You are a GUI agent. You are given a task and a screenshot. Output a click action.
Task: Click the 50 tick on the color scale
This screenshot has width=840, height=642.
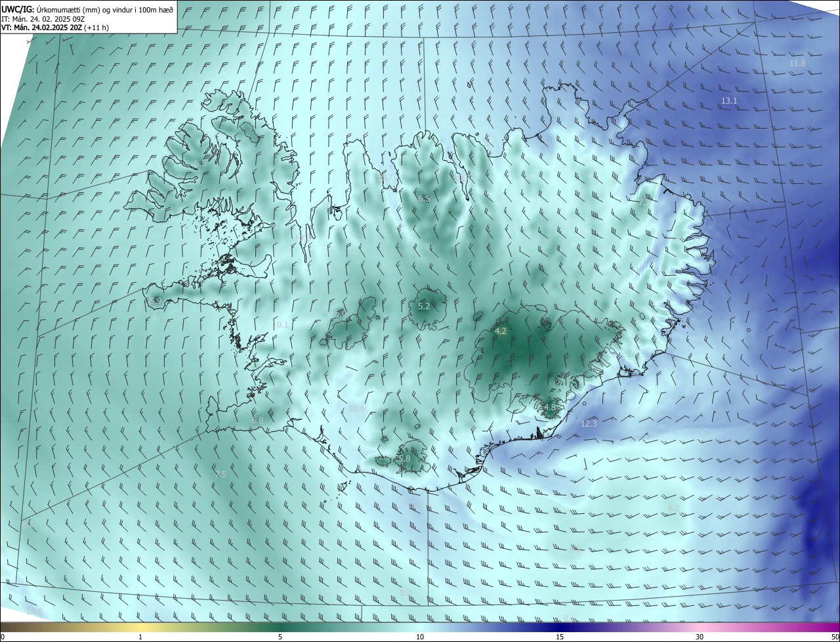[835, 637]
